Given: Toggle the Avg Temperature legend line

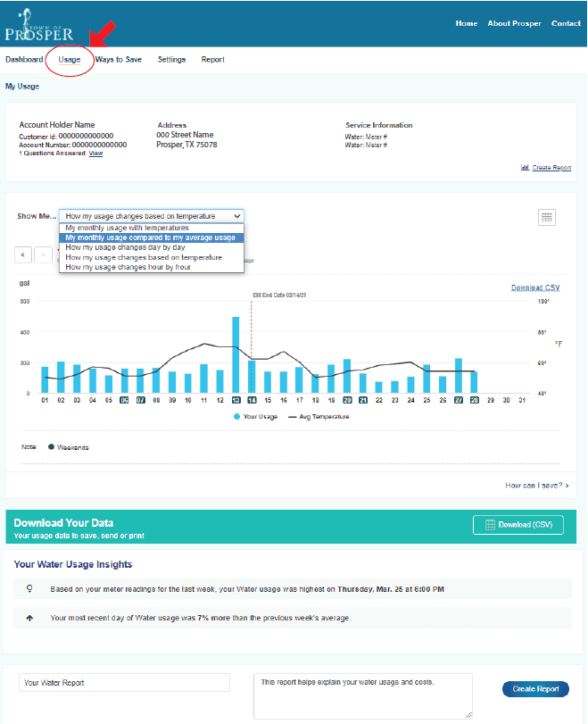Looking at the screenshot, I should [293, 416].
